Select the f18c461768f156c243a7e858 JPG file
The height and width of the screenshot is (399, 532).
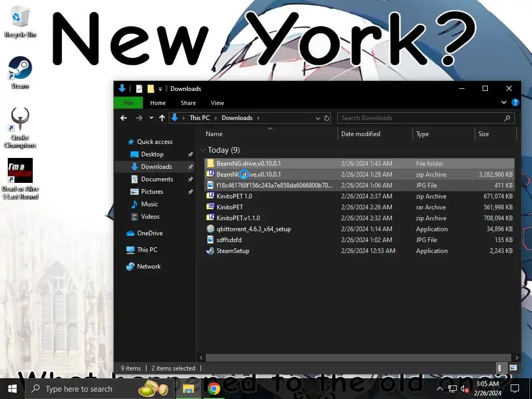point(360,185)
